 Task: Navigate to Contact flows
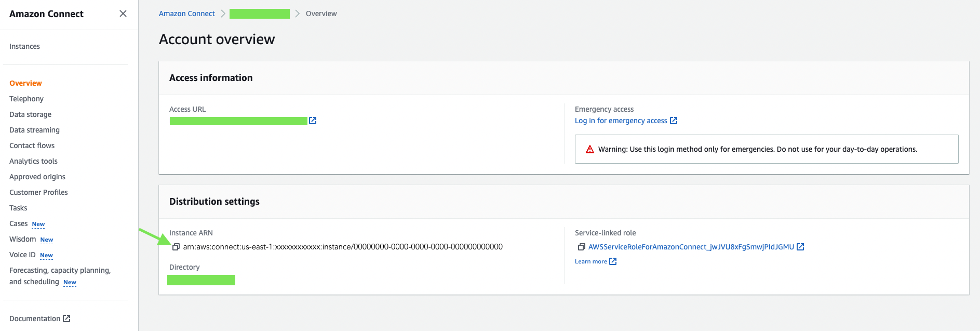coord(32,145)
